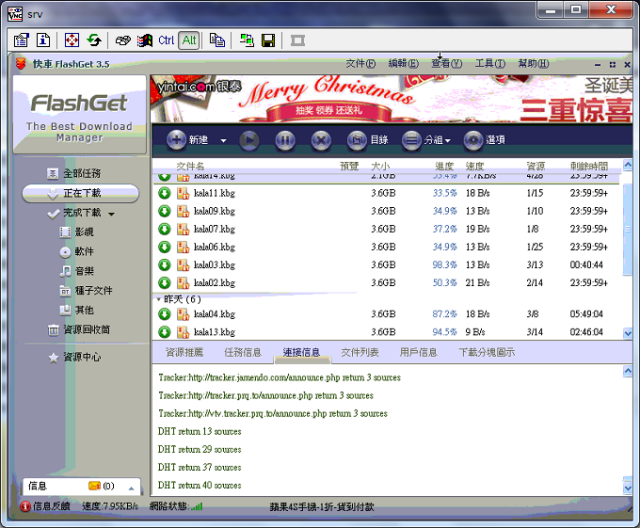Open the 分組 grouping dropdown
This screenshot has width=640, height=528.
coord(426,140)
